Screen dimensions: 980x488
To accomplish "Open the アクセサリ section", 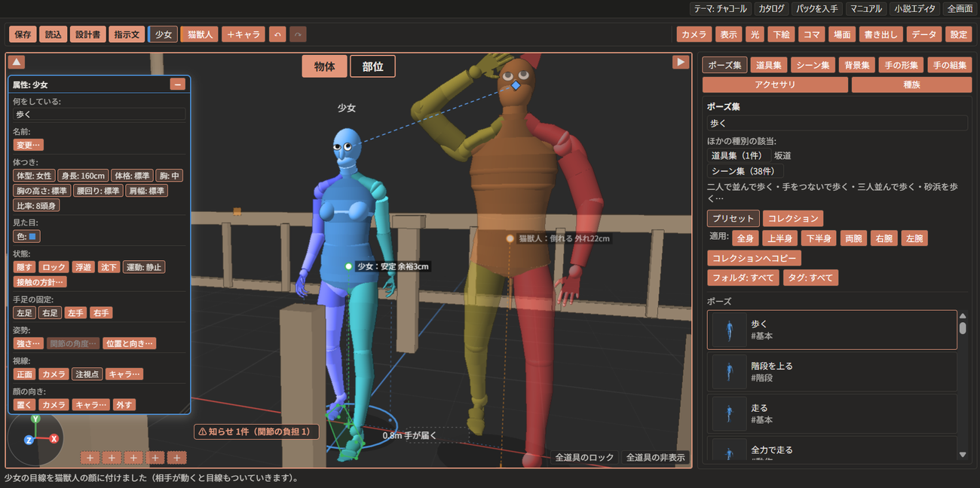I will [x=775, y=84].
